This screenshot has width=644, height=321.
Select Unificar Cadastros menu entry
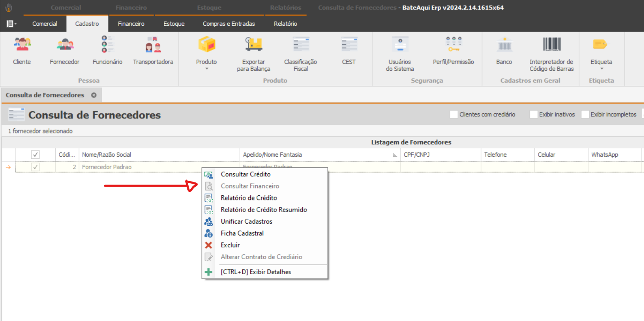pos(265,222)
